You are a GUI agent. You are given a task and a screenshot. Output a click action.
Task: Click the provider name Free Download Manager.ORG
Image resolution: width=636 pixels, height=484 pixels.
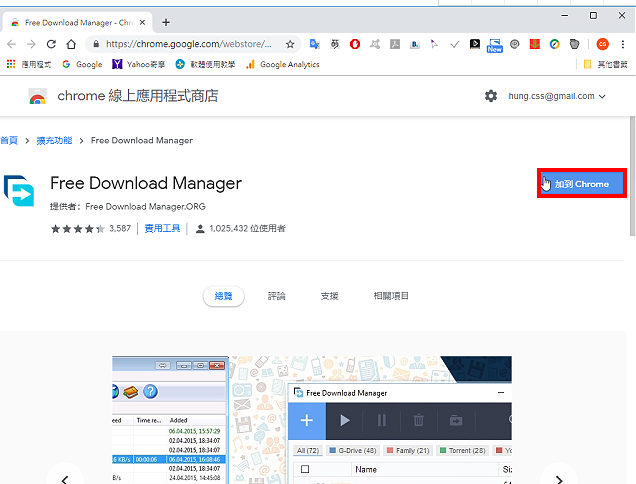[x=145, y=207]
